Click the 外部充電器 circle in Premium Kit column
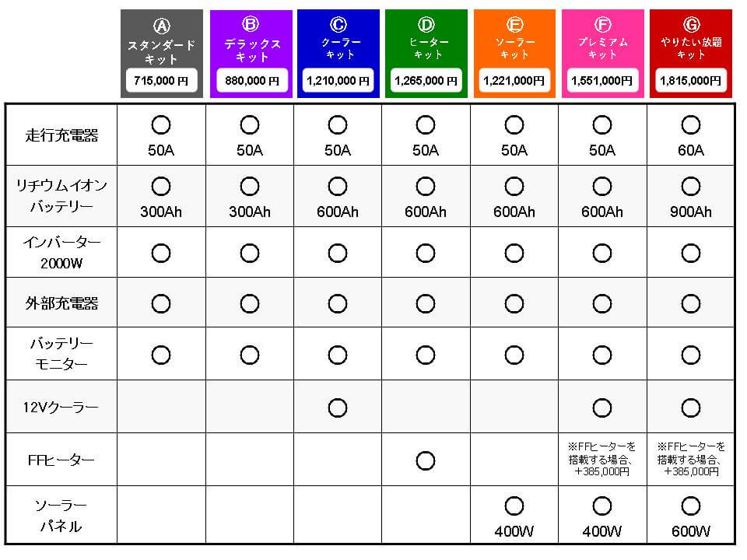The height and width of the screenshot is (560, 747). (x=602, y=303)
